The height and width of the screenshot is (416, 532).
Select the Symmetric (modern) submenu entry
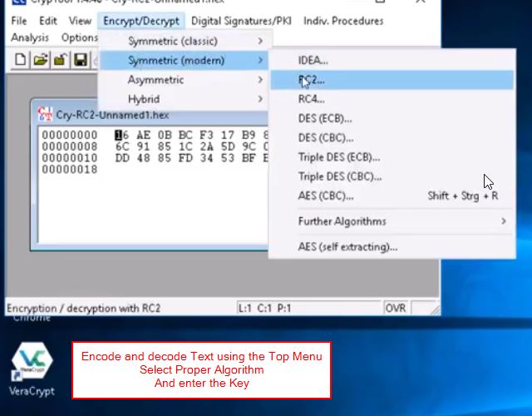tap(185, 61)
